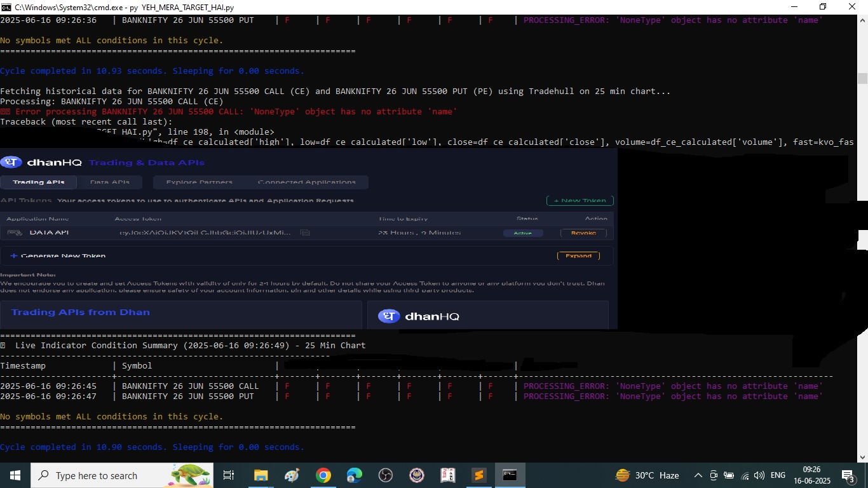The image size is (868, 488).
Task: Click 'No symbols met ALL conditions' bottom line
Action: pyautogui.click(x=112, y=417)
